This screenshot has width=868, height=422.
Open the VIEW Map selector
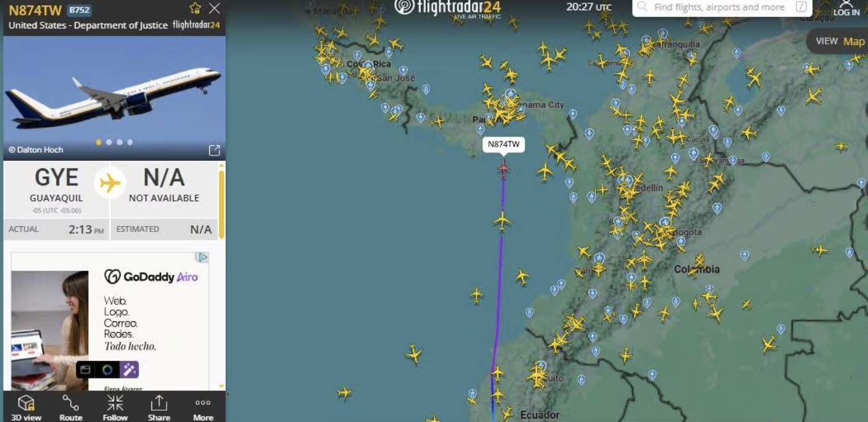(838, 41)
